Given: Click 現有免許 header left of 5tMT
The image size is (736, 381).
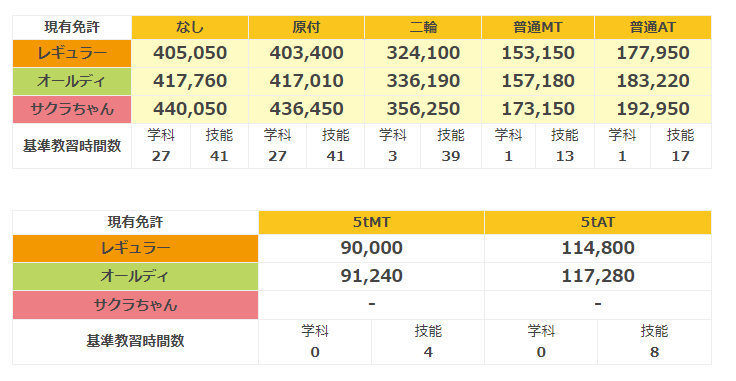Looking at the screenshot, I should (135, 222).
